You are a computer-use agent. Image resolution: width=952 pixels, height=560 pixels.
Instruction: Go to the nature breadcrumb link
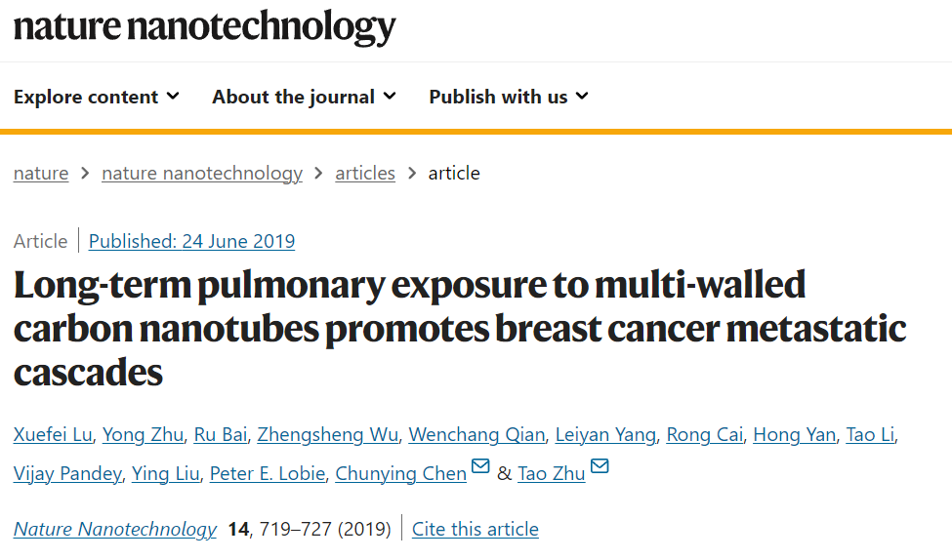(x=41, y=174)
